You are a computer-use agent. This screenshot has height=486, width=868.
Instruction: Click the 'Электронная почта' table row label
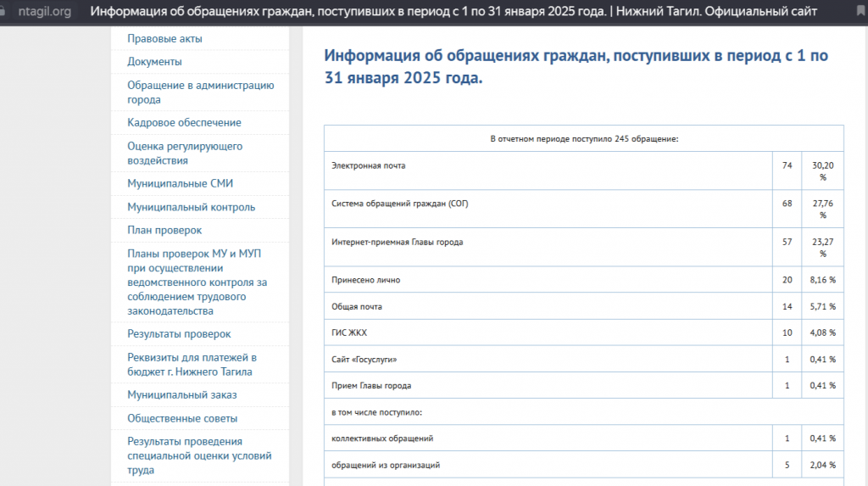(x=368, y=165)
